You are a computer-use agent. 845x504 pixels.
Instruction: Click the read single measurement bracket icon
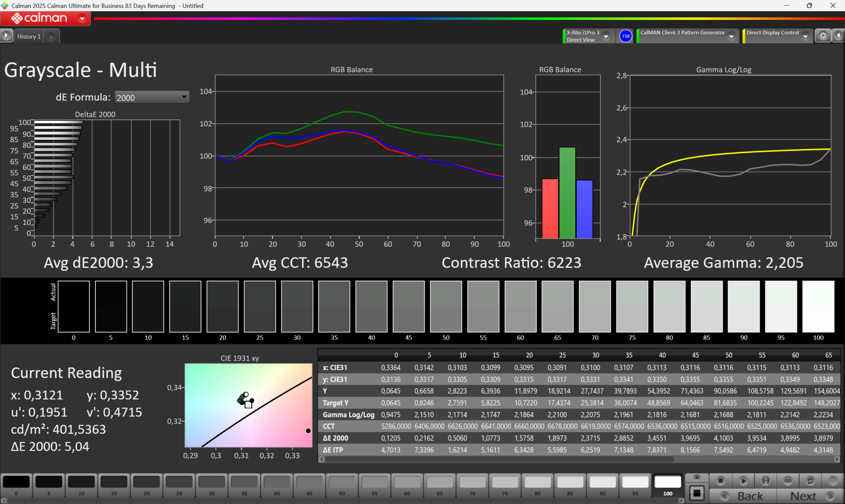[765, 481]
